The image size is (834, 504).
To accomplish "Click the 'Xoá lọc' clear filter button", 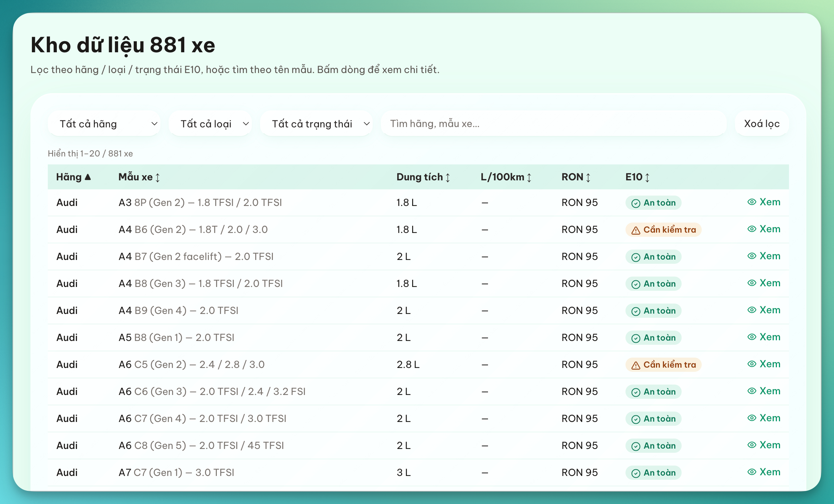I will coord(762,124).
